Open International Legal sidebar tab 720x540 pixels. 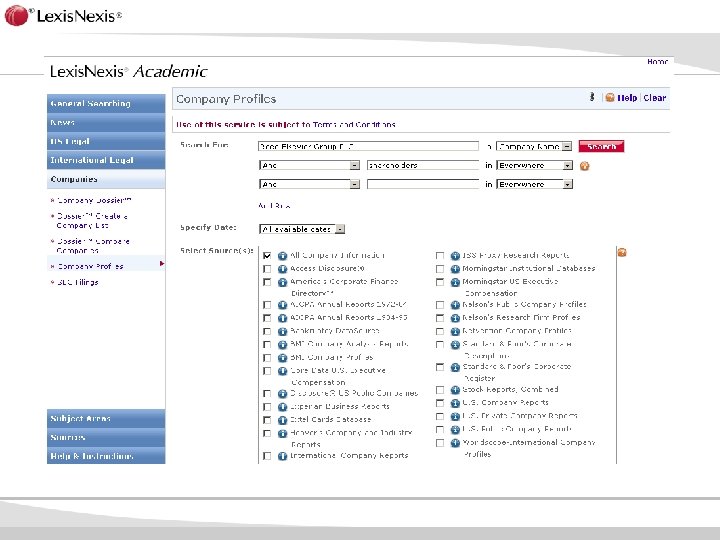point(106,160)
